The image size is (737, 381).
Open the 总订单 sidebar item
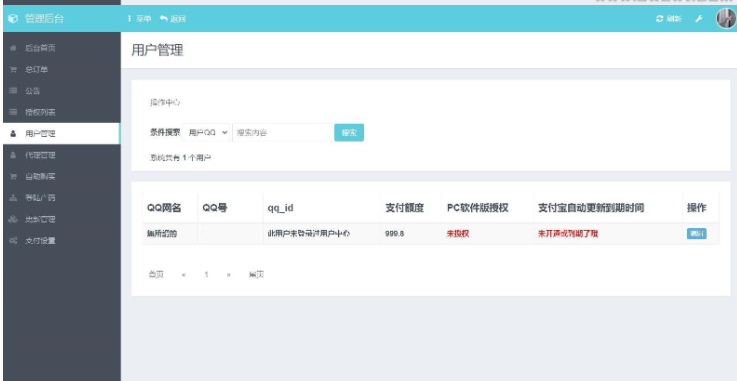(62, 70)
